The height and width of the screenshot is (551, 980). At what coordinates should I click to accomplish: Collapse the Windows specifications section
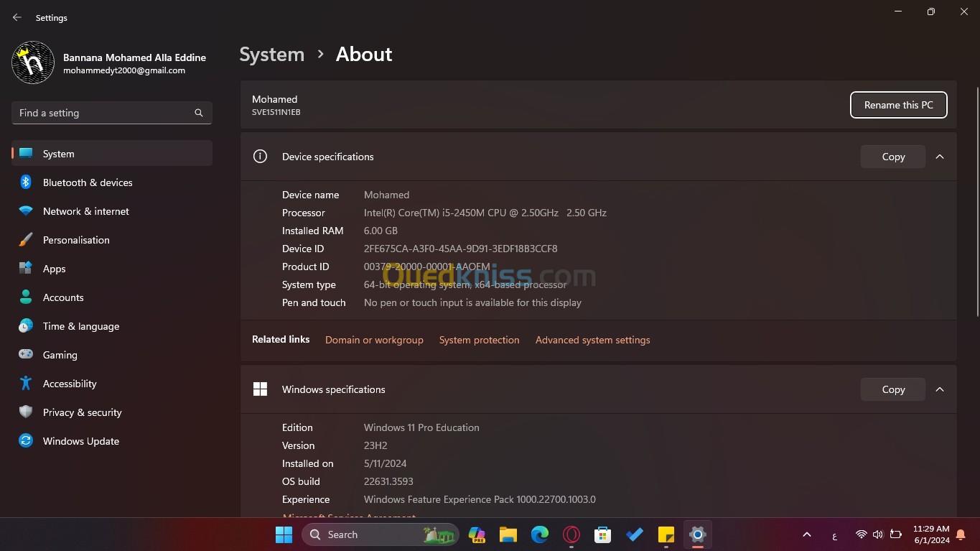(x=940, y=389)
